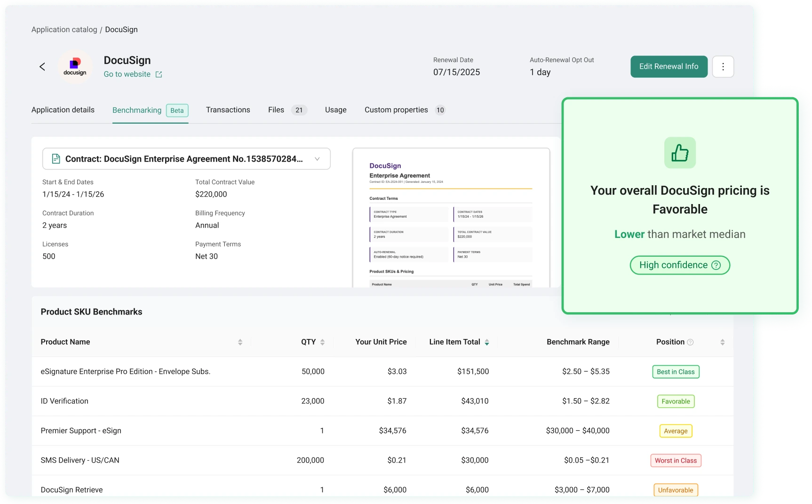Click the Unfavorable tag in DocuSign Retrieve row

676,490
